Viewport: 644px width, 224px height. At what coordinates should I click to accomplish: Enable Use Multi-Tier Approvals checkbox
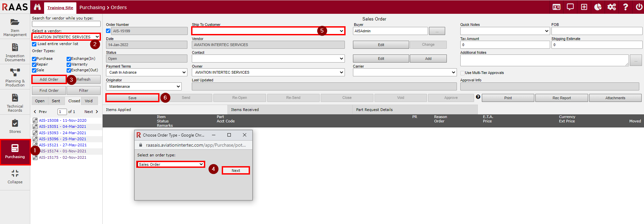[x=463, y=73]
